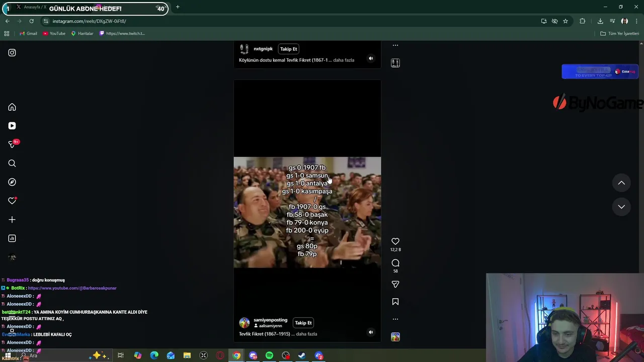The height and width of the screenshot is (362, 644).
Task: Follow nxtgnipk with Takip Et button
Action: [x=289, y=49]
